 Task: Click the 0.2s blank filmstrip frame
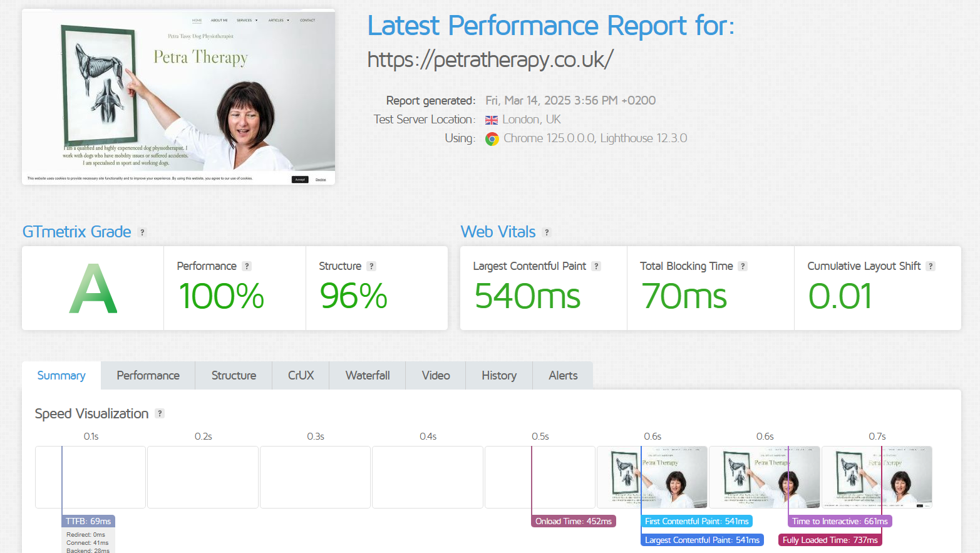[x=203, y=477]
